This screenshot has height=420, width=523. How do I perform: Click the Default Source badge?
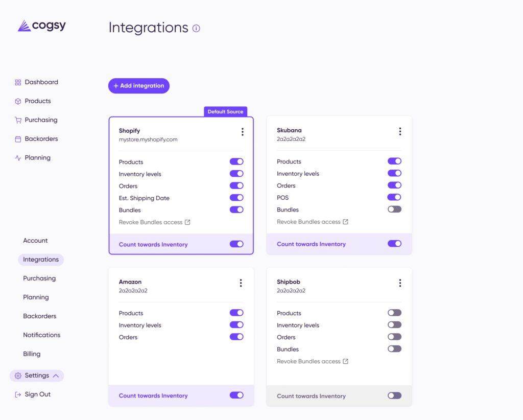click(225, 112)
